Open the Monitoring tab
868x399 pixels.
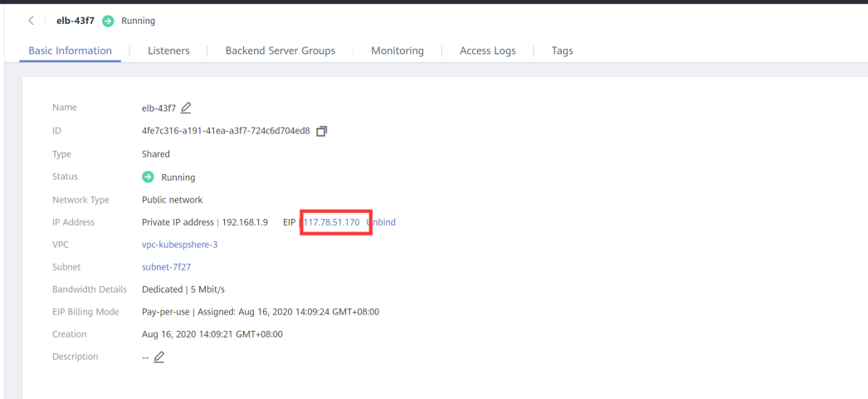(397, 51)
